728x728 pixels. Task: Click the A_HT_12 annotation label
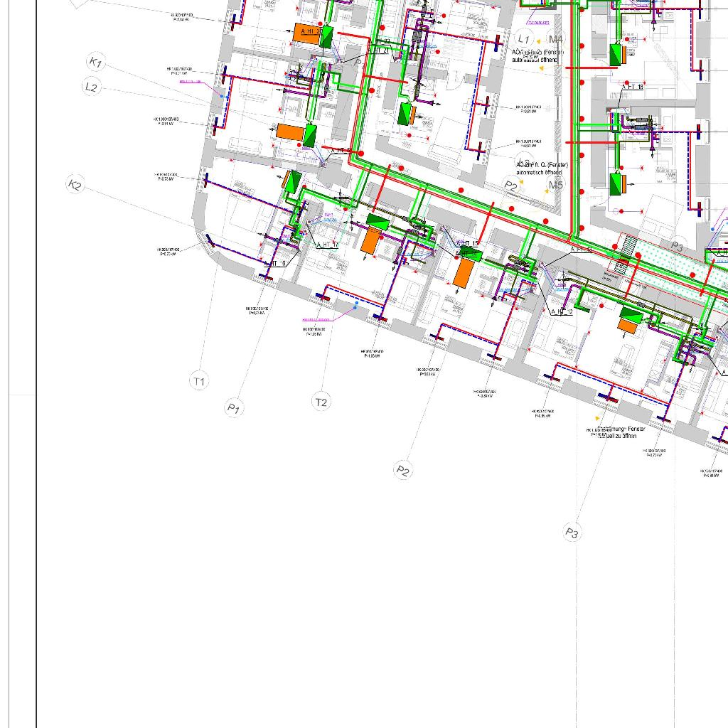[x=562, y=312]
